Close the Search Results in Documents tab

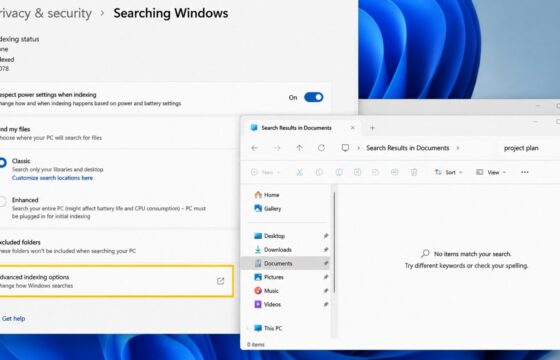pos(352,128)
